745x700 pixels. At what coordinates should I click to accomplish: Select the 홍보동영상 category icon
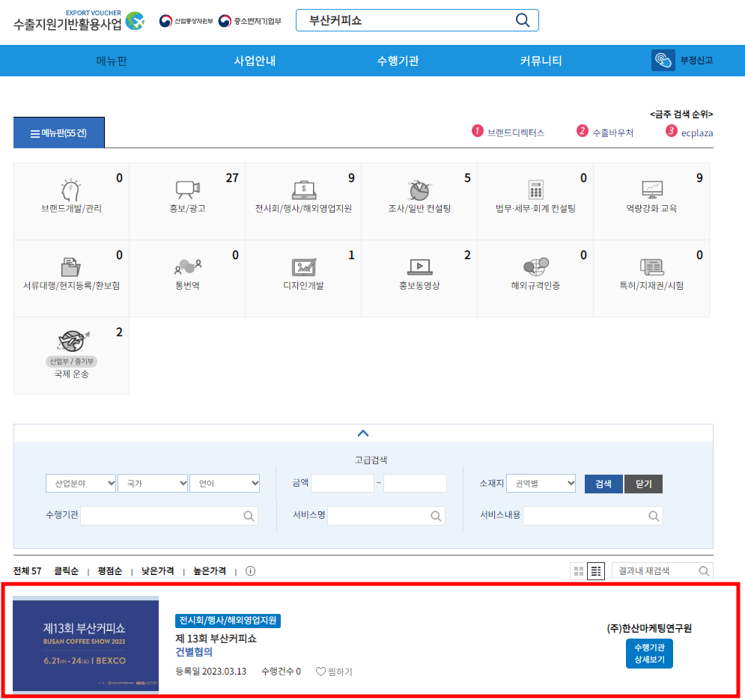coord(419,267)
